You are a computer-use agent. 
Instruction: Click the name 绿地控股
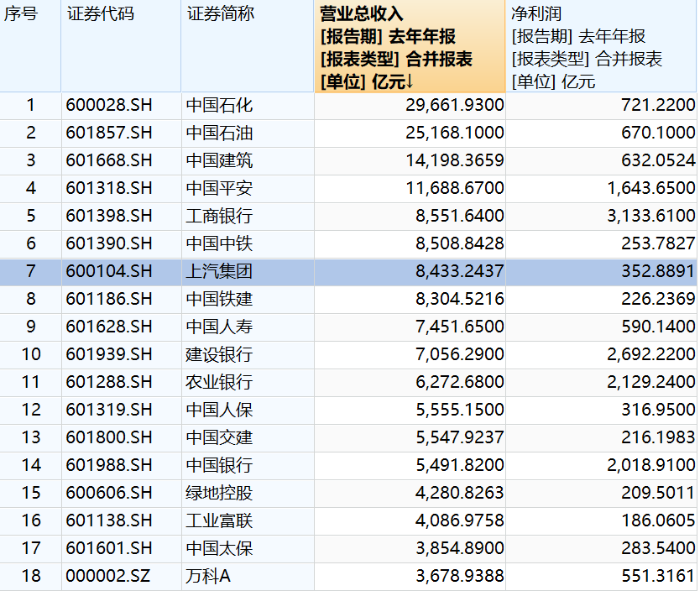219,493
